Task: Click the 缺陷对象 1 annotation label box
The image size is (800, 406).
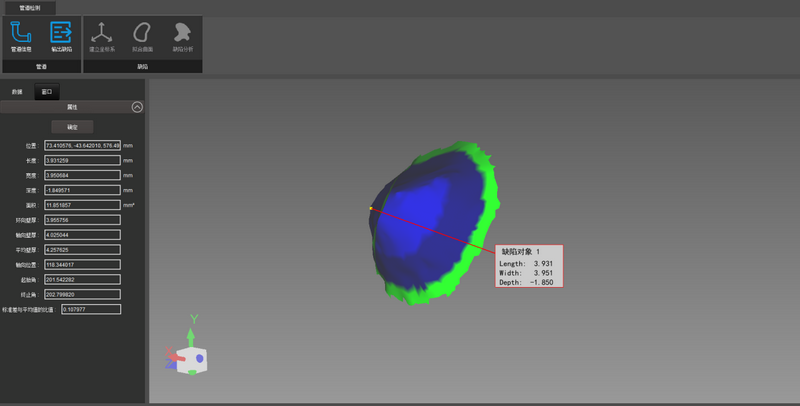Action: (529, 266)
